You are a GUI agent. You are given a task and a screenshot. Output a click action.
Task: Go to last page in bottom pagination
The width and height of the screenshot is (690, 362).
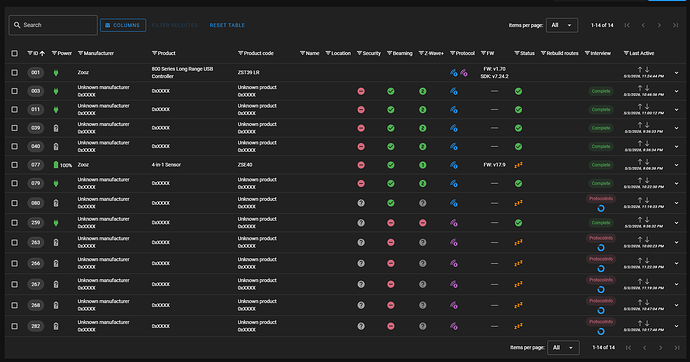pos(676,347)
